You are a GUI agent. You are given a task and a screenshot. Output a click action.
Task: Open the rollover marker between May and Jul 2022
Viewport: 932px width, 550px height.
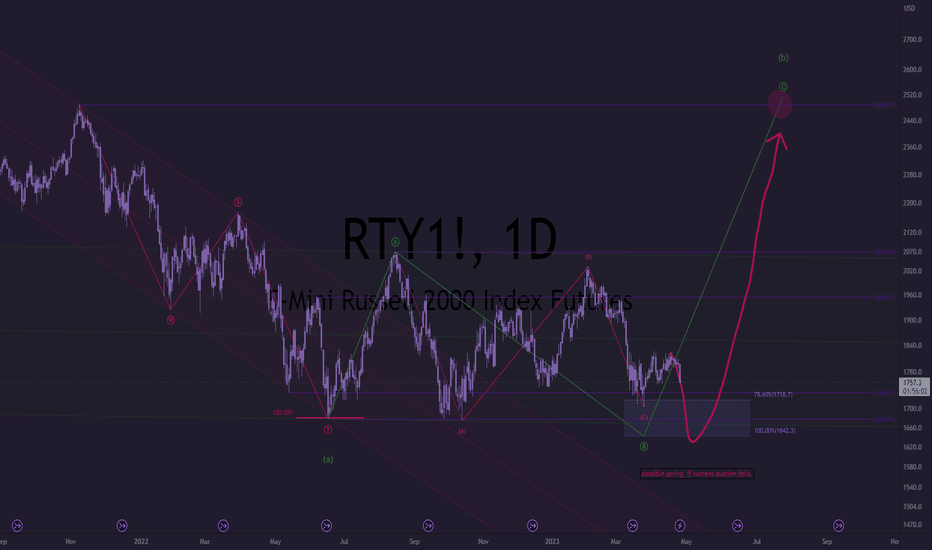coord(326,526)
